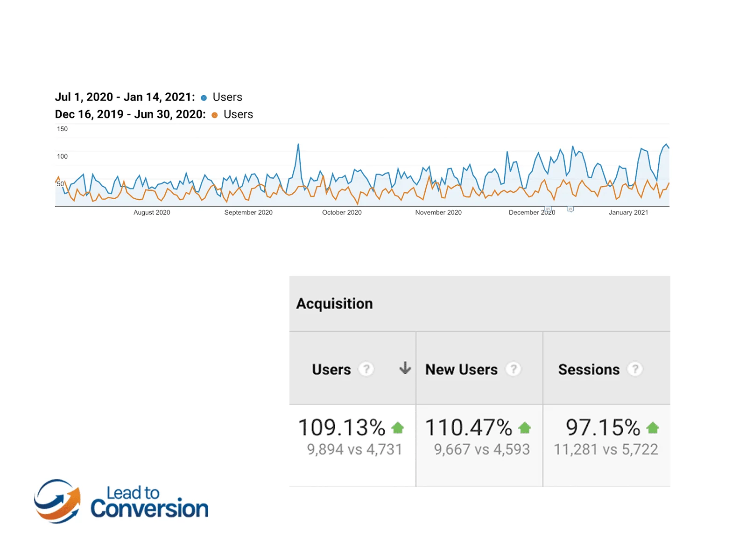This screenshot has height=560, width=739.
Task: Click the September 2020 axis label
Action: click(x=248, y=212)
